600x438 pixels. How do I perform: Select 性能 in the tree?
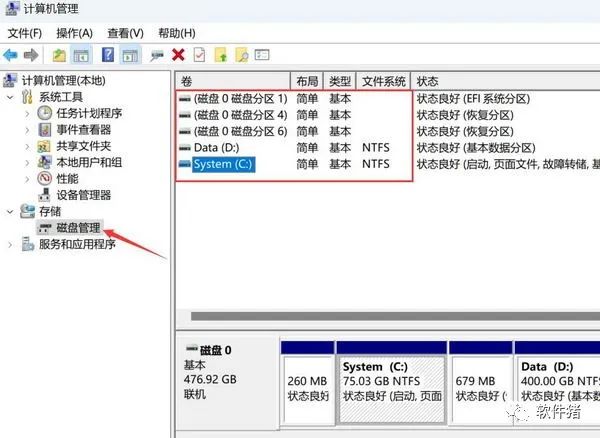point(67,179)
